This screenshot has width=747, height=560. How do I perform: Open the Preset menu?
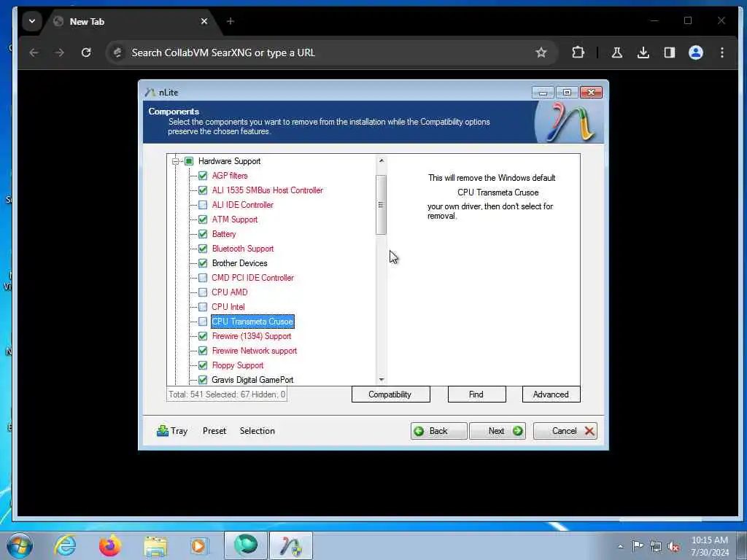(214, 431)
